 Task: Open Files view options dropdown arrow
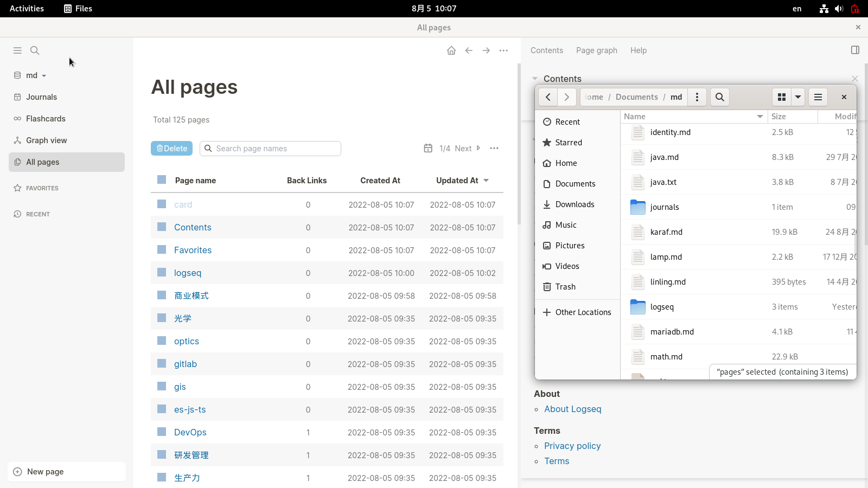[798, 97]
